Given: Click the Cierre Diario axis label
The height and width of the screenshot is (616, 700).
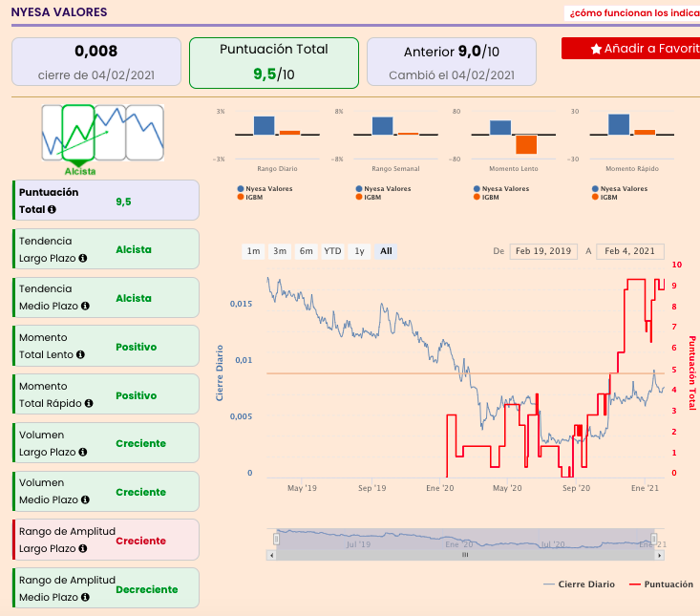Looking at the screenshot, I should coord(220,372).
